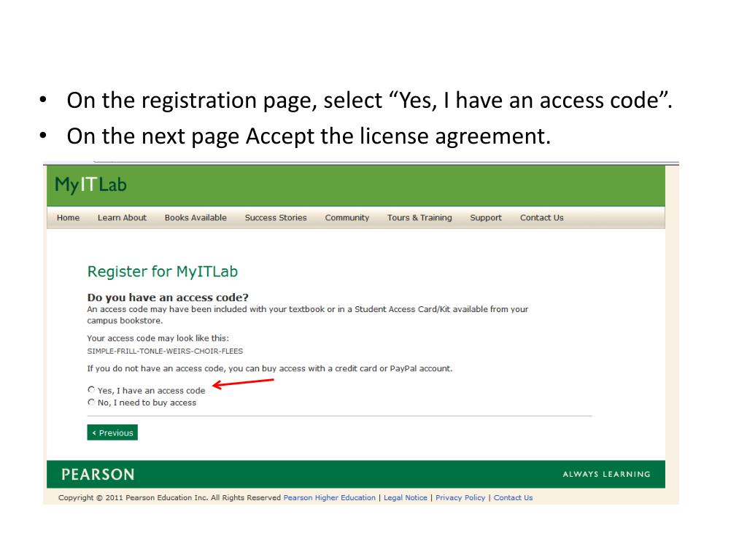This screenshot has height=560, width=747.
Task: Click the sample access code text
Action: coord(165,351)
